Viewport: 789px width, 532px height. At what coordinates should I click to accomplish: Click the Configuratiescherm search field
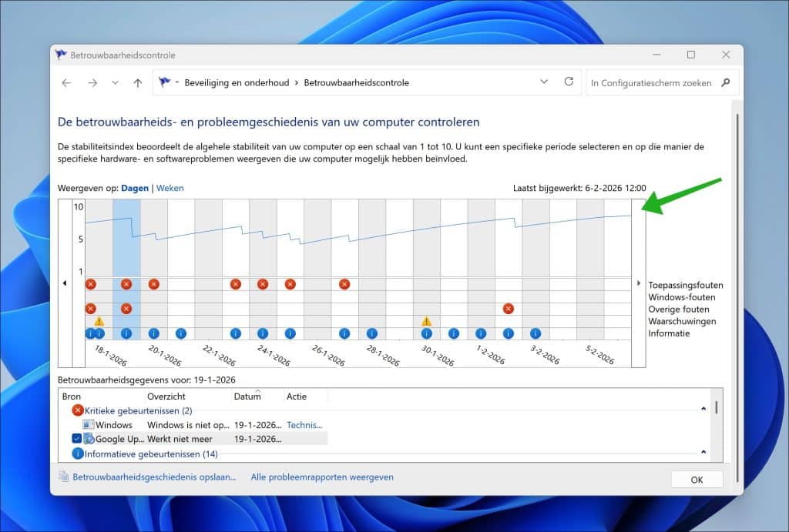651,83
